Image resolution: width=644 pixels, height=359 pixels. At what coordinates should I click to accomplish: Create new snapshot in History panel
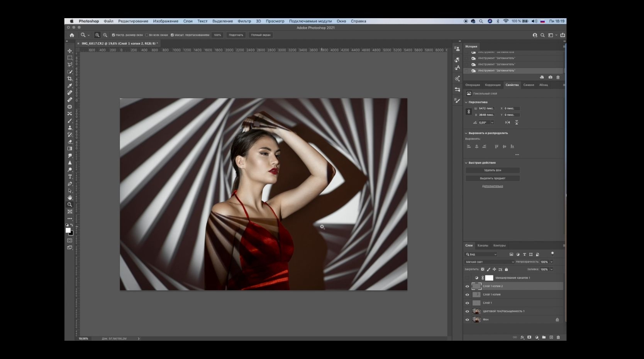point(550,77)
